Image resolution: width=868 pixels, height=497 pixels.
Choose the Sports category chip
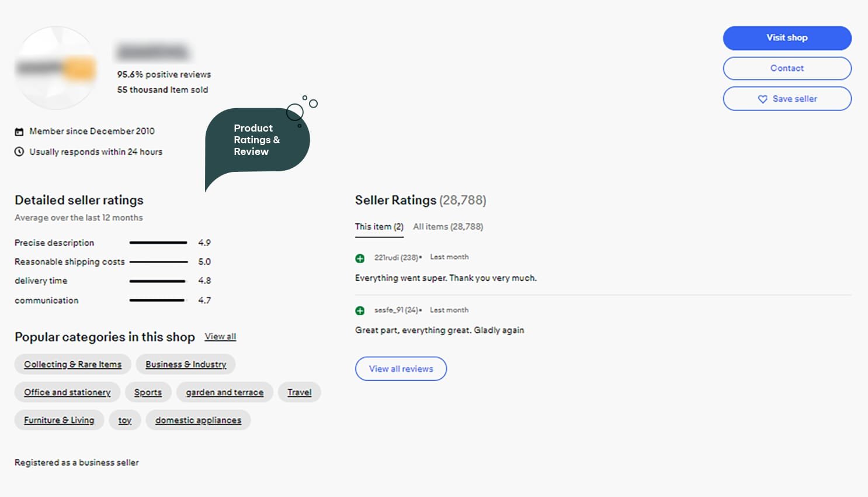(148, 392)
